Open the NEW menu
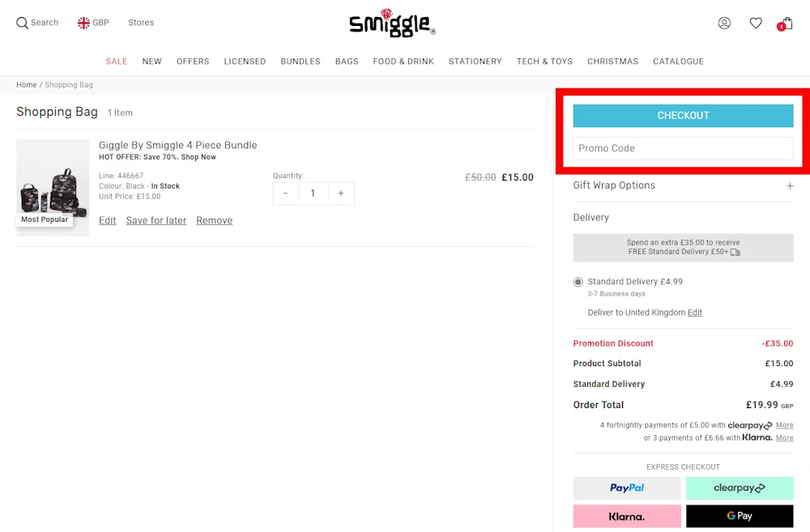This screenshot has height=532, width=810. [x=152, y=62]
